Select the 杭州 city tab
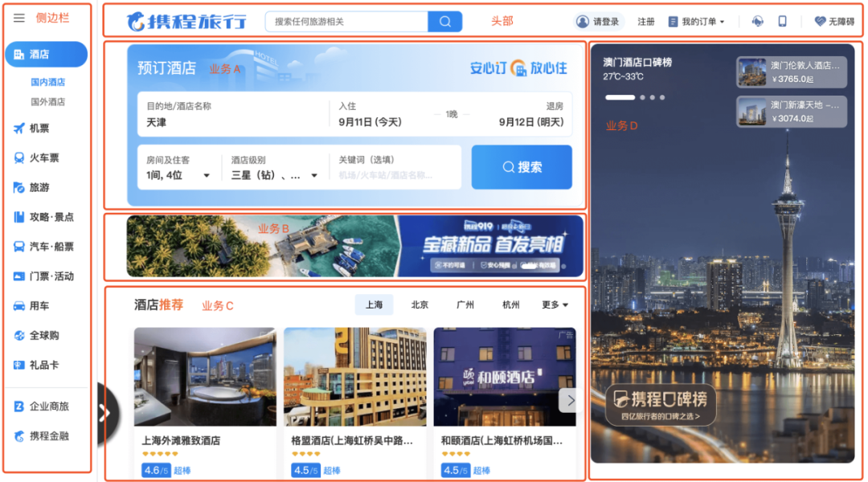Screen dimensions: 868x482 coord(510,305)
